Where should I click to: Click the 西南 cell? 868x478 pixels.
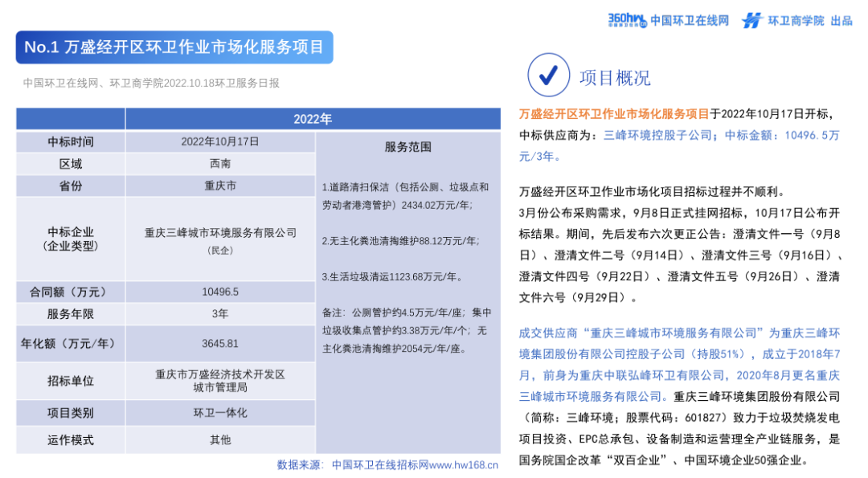219,164
